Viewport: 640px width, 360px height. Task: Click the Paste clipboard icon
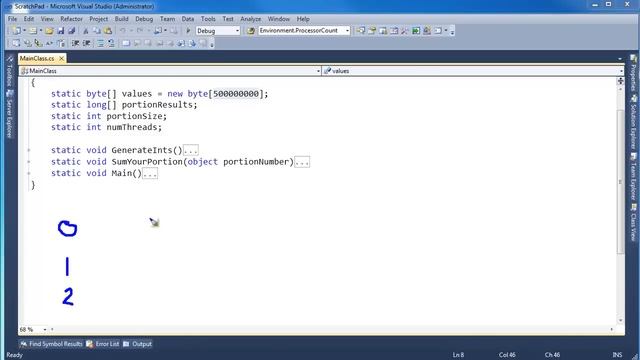(x=108, y=31)
